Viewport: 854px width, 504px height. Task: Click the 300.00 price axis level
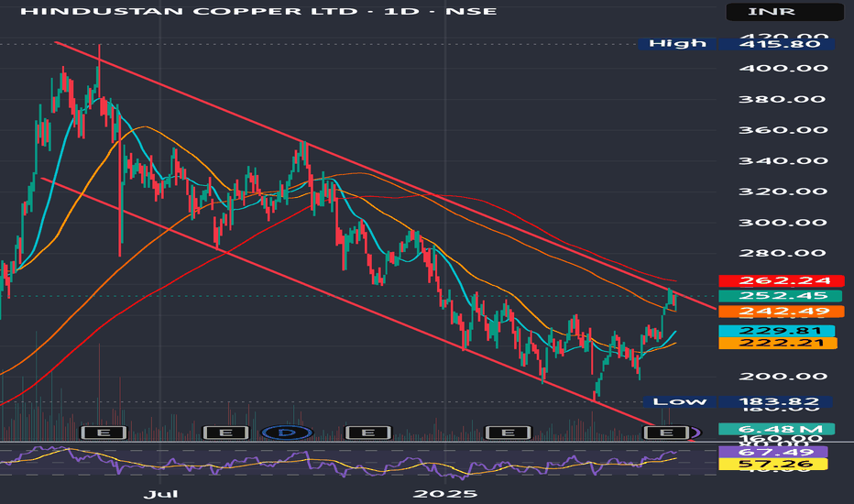pos(783,223)
